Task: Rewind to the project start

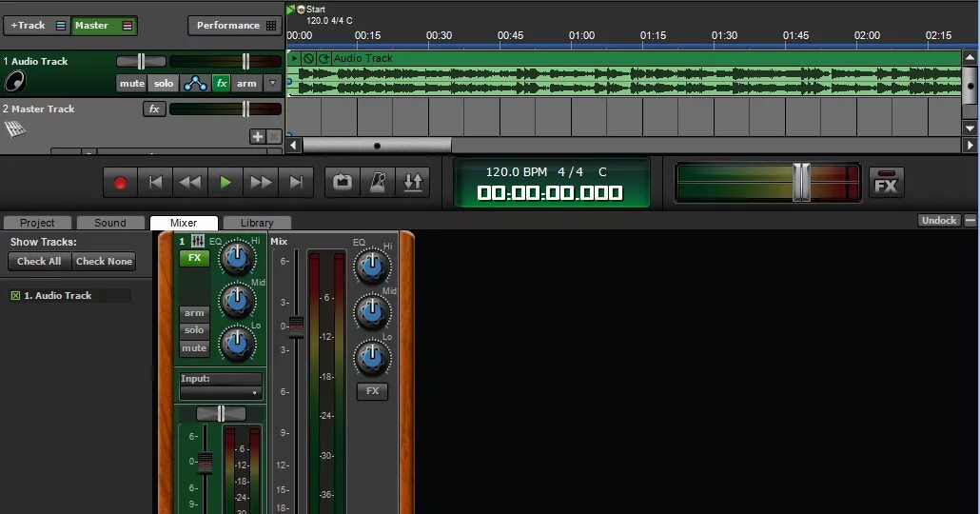Action: pos(156,183)
